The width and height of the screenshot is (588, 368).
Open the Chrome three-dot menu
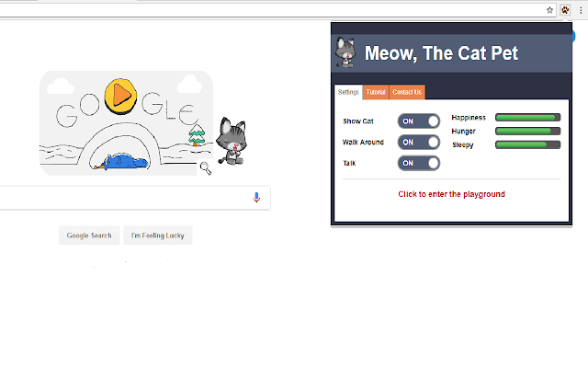coord(581,10)
